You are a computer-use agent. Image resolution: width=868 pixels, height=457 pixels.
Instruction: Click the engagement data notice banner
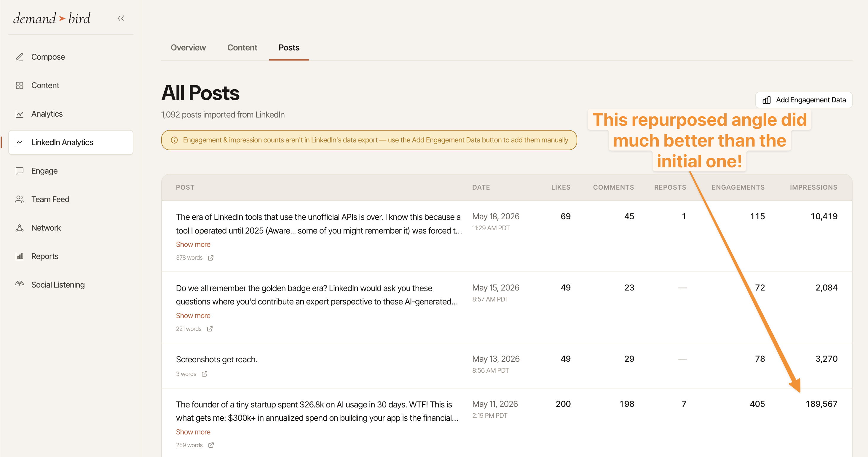369,140
